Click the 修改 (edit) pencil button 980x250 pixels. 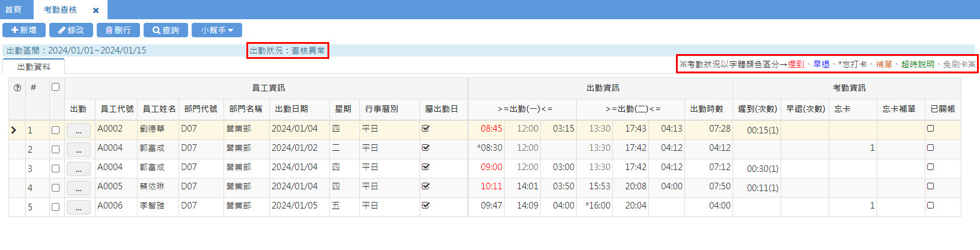pyautogui.click(x=71, y=30)
